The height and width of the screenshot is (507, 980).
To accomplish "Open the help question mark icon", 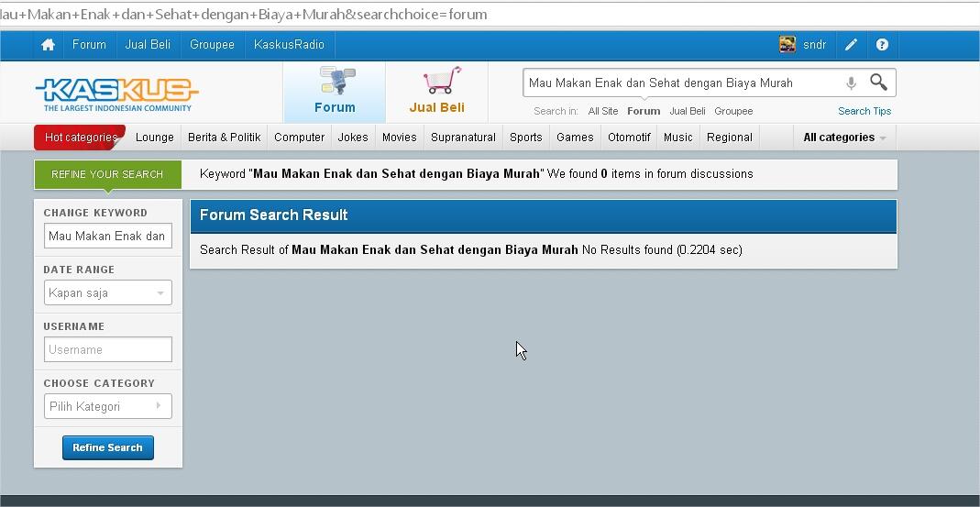I will point(882,45).
